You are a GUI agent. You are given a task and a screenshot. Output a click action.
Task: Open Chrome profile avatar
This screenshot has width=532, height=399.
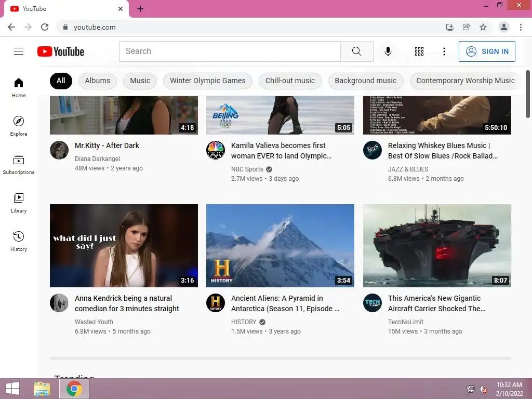click(504, 27)
